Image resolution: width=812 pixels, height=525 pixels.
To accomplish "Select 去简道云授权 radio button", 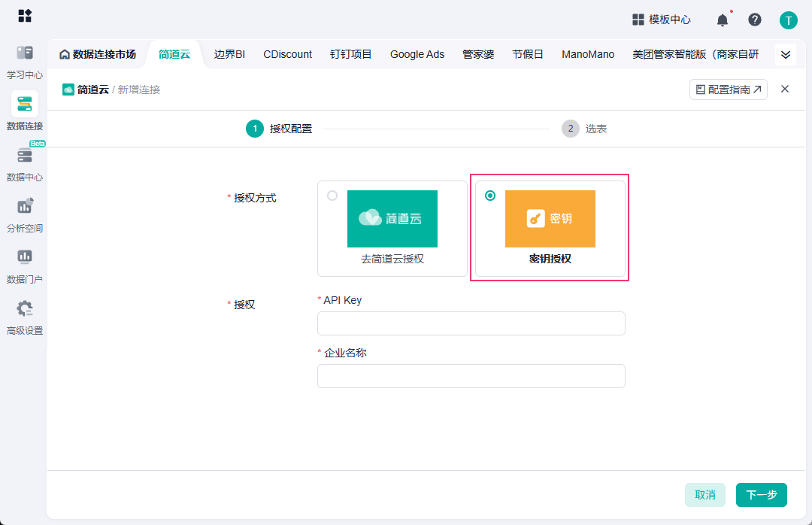I will (x=332, y=196).
